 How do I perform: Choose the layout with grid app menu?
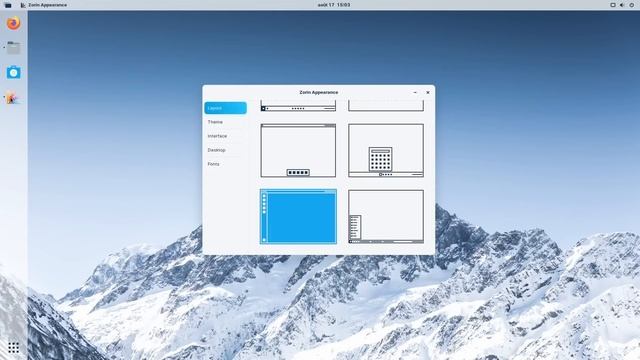[386, 151]
